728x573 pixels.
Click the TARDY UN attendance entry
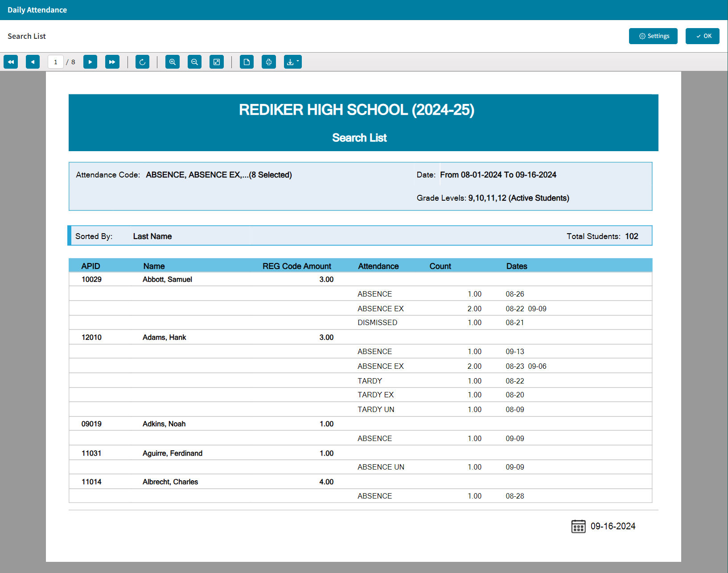[376, 410]
